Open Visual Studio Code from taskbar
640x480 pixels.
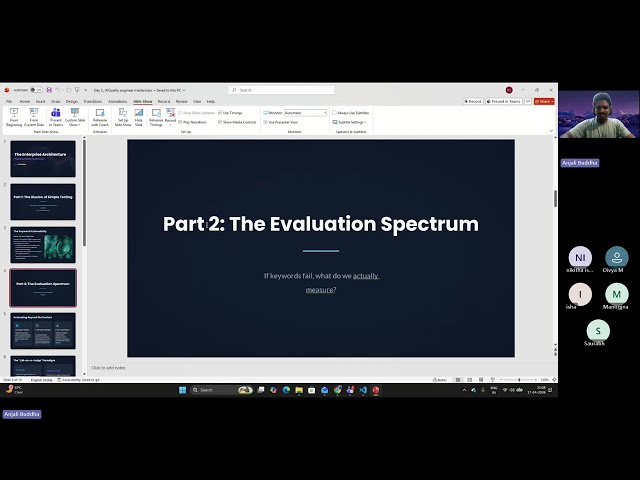click(363, 390)
